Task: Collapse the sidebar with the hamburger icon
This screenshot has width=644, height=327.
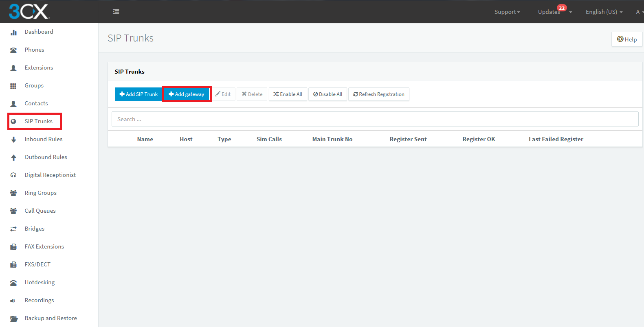Action: coord(116,11)
